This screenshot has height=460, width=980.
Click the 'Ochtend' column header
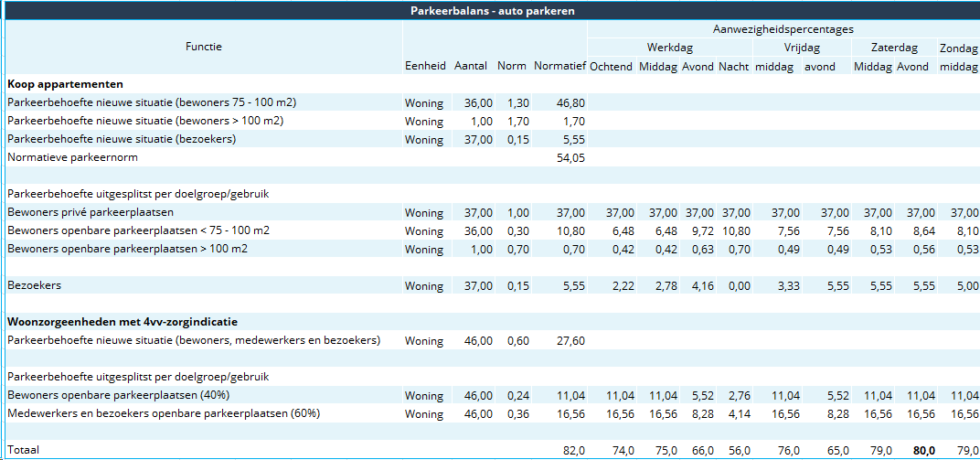(x=612, y=66)
